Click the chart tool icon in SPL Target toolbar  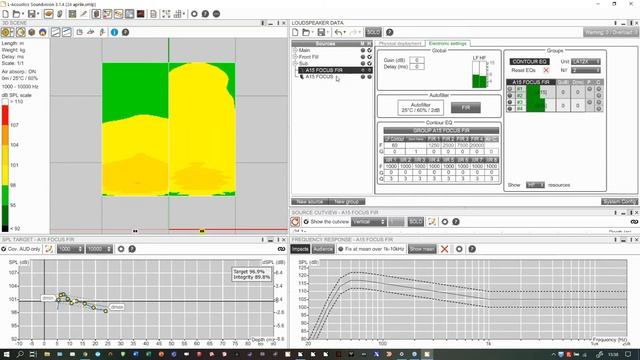coord(49,249)
